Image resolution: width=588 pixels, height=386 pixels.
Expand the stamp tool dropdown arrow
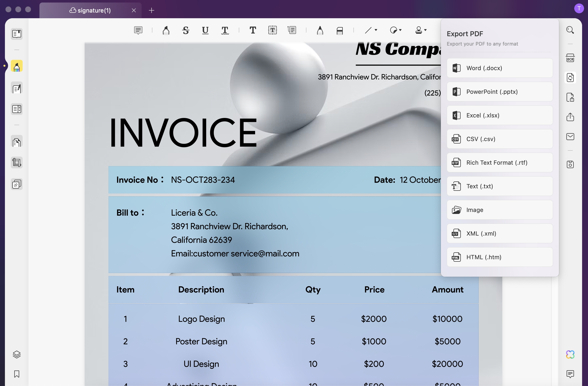tap(425, 30)
